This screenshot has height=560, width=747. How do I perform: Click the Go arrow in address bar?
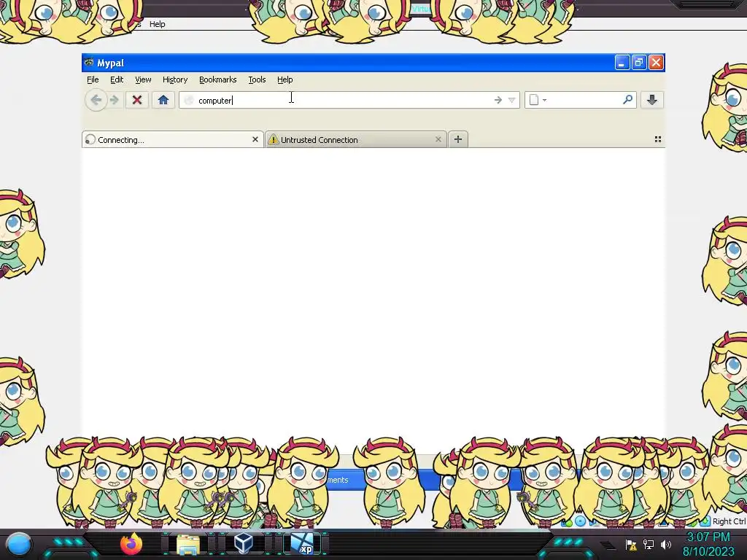click(498, 100)
